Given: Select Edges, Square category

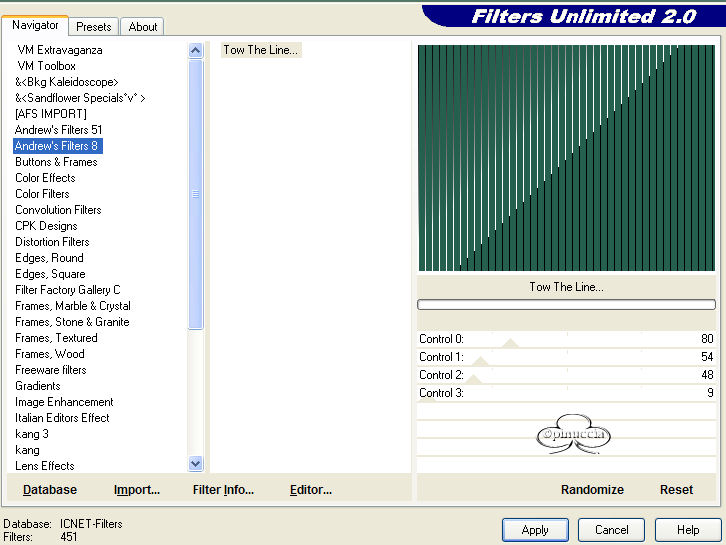Looking at the screenshot, I should point(50,274).
